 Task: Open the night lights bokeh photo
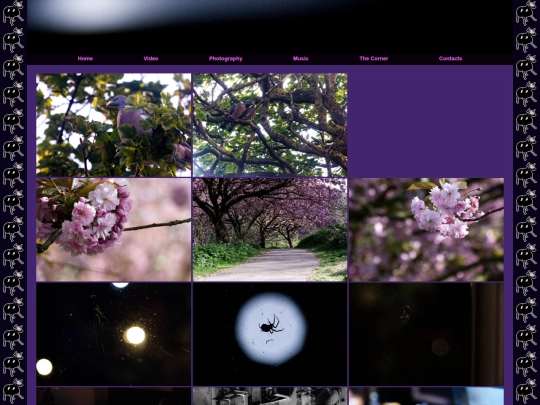114,334
